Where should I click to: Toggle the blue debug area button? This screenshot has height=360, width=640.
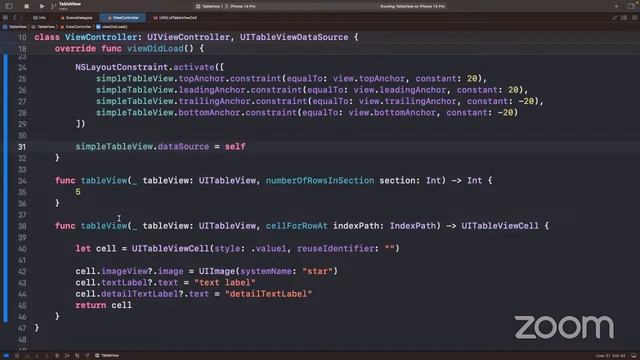tap(6, 356)
